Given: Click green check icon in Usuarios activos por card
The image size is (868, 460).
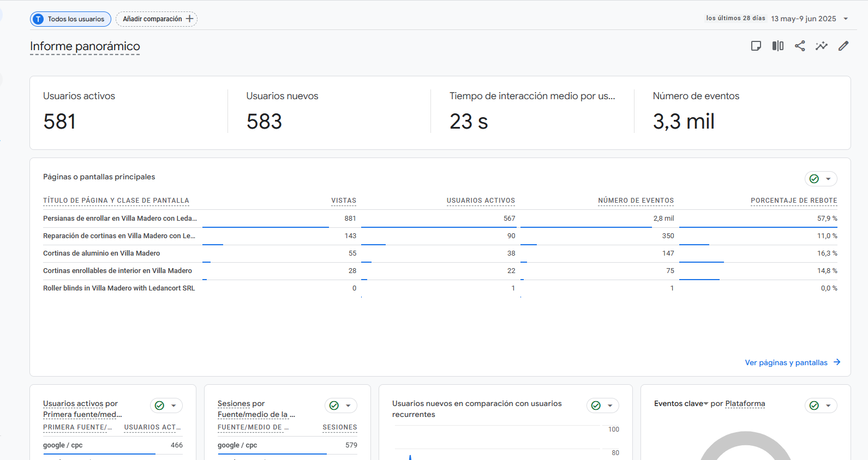Looking at the screenshot, I should [x=159, y=405].
